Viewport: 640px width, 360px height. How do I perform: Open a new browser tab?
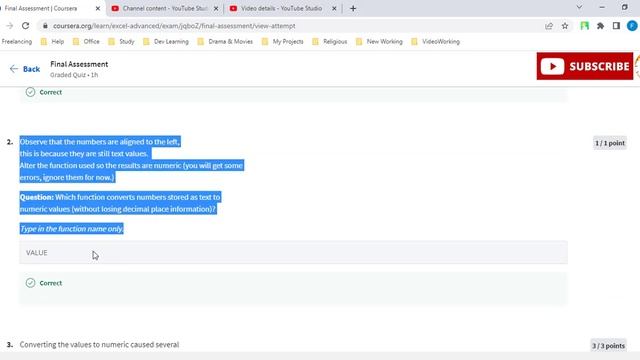[353, 8]
